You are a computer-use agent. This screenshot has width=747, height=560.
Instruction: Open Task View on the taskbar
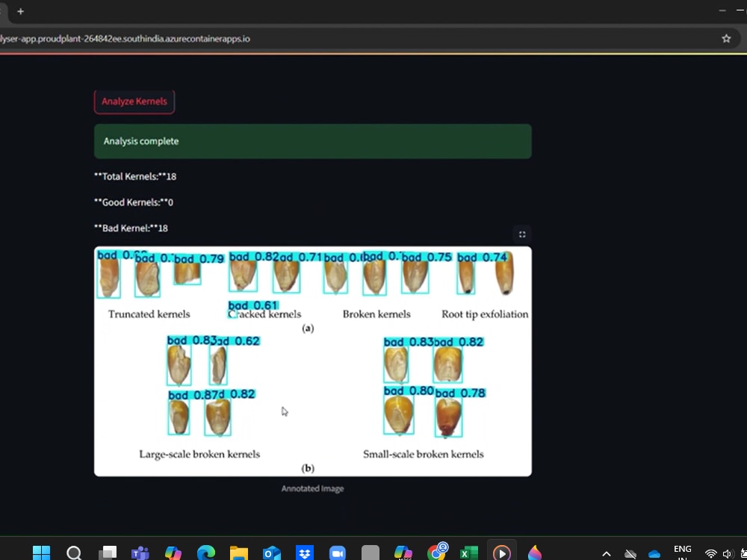point(108,553)
